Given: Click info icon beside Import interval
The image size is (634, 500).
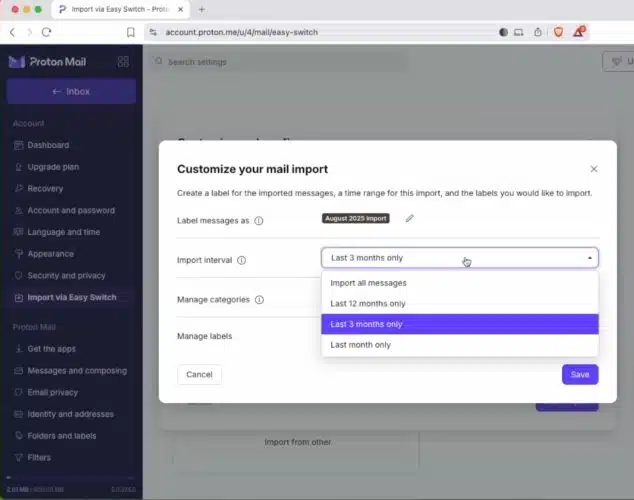Looking at the screenshot, I should coord(242,260).
